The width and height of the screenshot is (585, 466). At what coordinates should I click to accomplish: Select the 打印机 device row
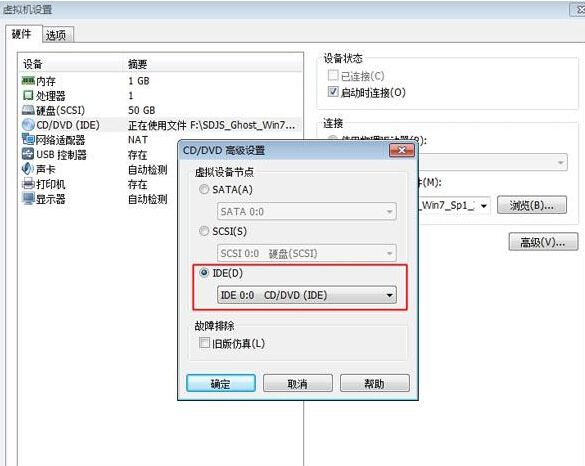click(99, 184)
